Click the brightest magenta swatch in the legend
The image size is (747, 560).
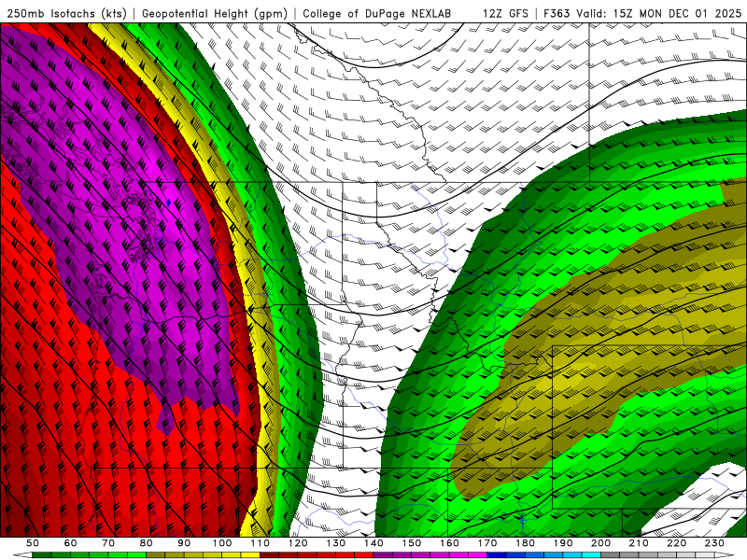click(477, 555)
